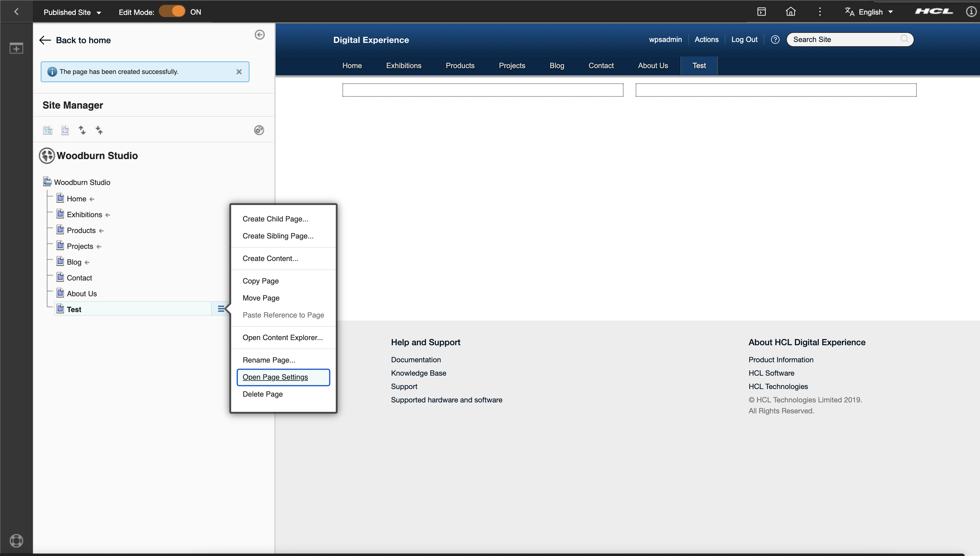The width and height of the screenshot is (980, 556).
Task: Open the web content view icon in Site Manager
Action: tap(48, 130)
